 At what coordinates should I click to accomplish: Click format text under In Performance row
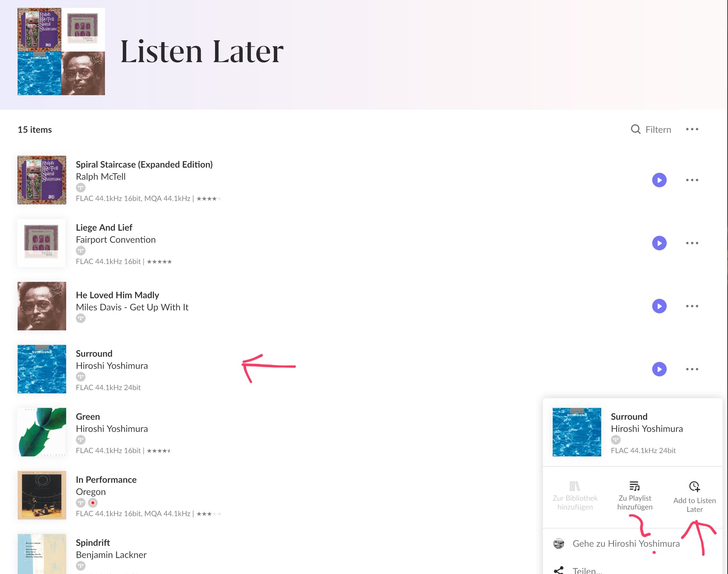(133, 514)
